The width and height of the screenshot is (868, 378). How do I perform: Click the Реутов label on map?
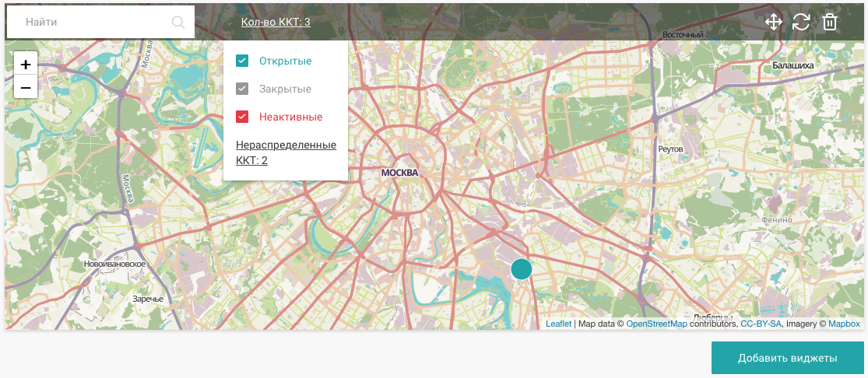click(671, 149)
